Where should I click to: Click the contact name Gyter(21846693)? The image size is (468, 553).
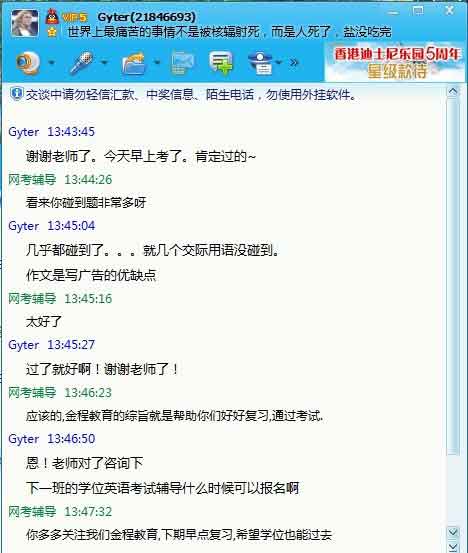pyautogui.click(x=146, y=17)
